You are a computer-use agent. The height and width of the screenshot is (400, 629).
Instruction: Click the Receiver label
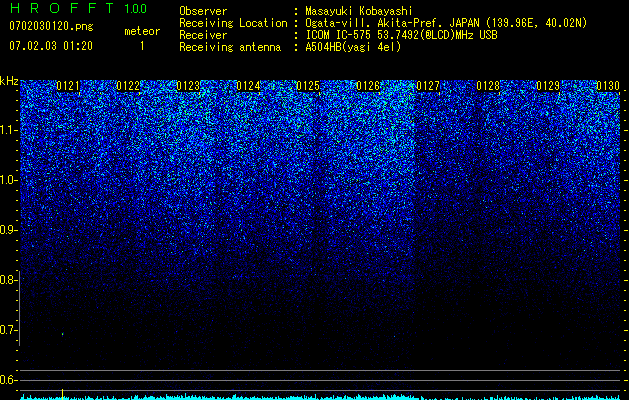click(203, 35)
